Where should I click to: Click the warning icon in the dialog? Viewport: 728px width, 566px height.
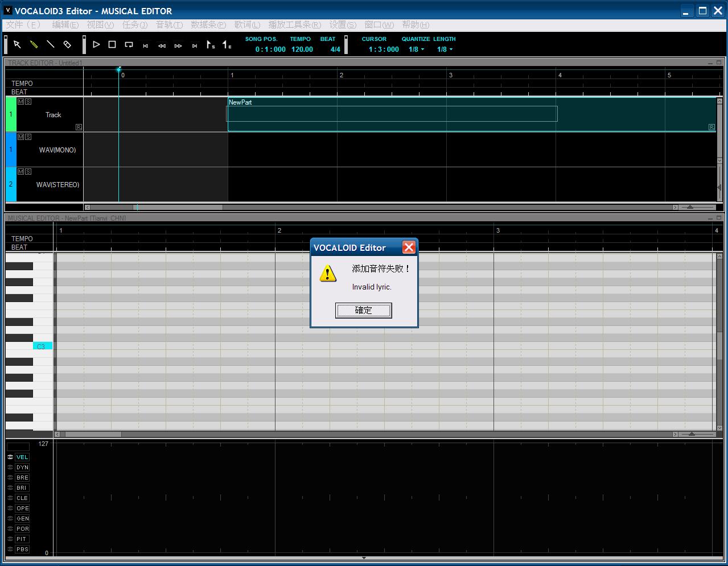point(328,273)
